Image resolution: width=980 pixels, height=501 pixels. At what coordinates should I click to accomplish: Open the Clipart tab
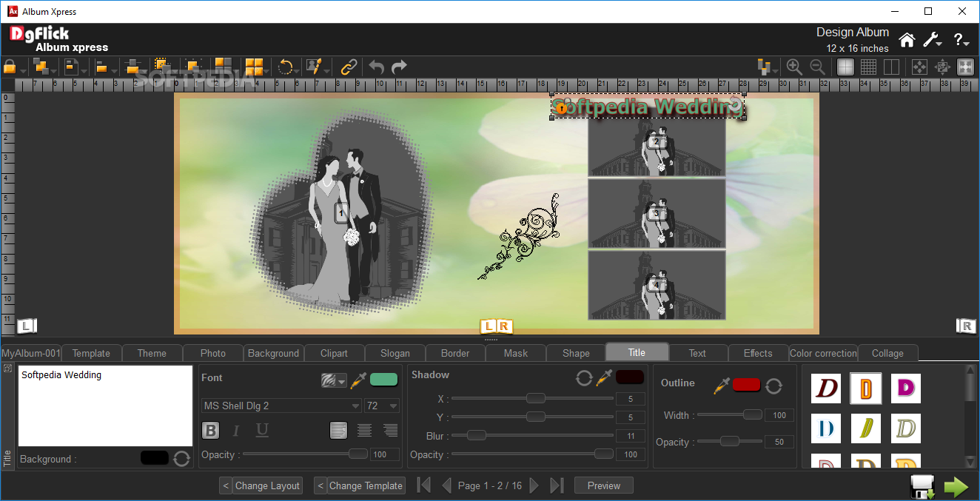[x=334, y=353]
